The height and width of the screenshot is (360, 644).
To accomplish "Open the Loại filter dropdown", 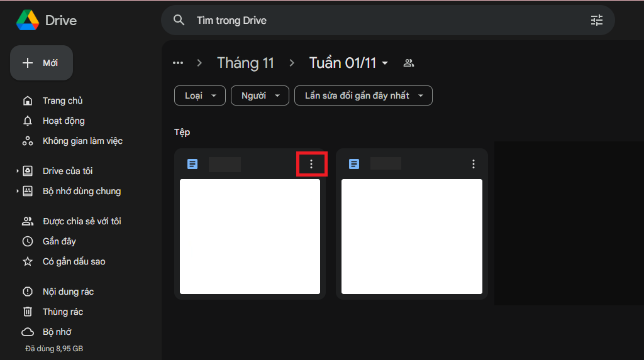I will pyautogui.click(x=199, y=95).
